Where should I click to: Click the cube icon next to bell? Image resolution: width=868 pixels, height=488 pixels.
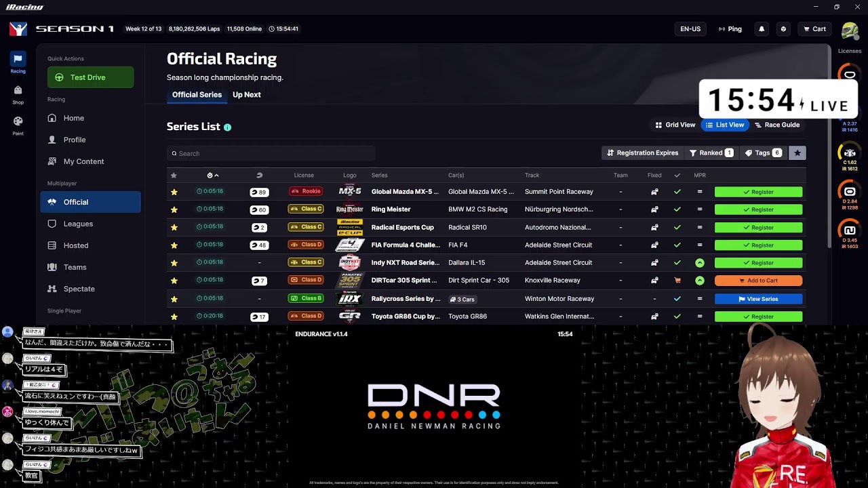[x=783, y=29]
